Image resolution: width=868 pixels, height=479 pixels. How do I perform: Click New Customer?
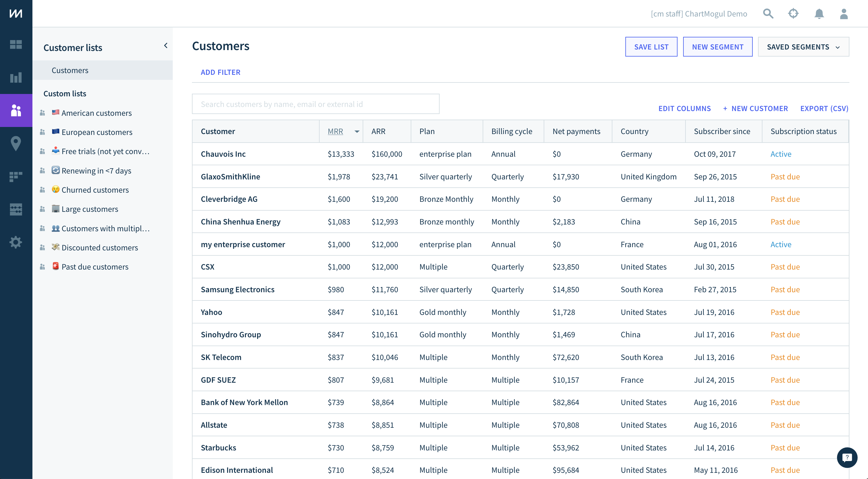point(755,108)
